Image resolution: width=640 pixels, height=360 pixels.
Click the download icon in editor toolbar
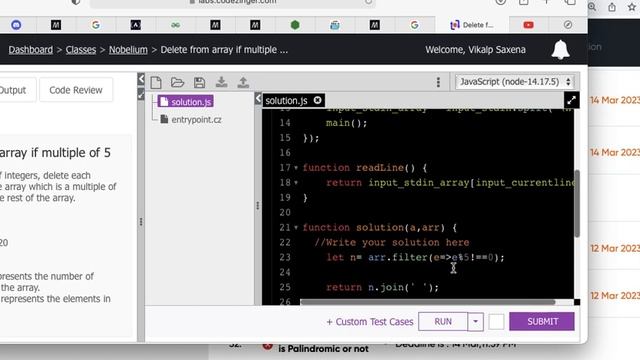point(221,82)
